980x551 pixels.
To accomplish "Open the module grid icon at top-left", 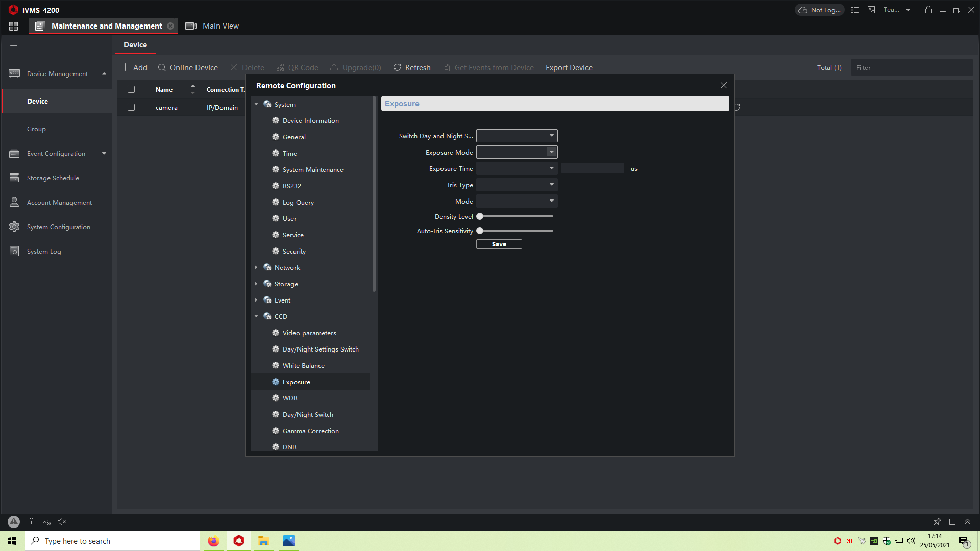I will click(13, 26).
